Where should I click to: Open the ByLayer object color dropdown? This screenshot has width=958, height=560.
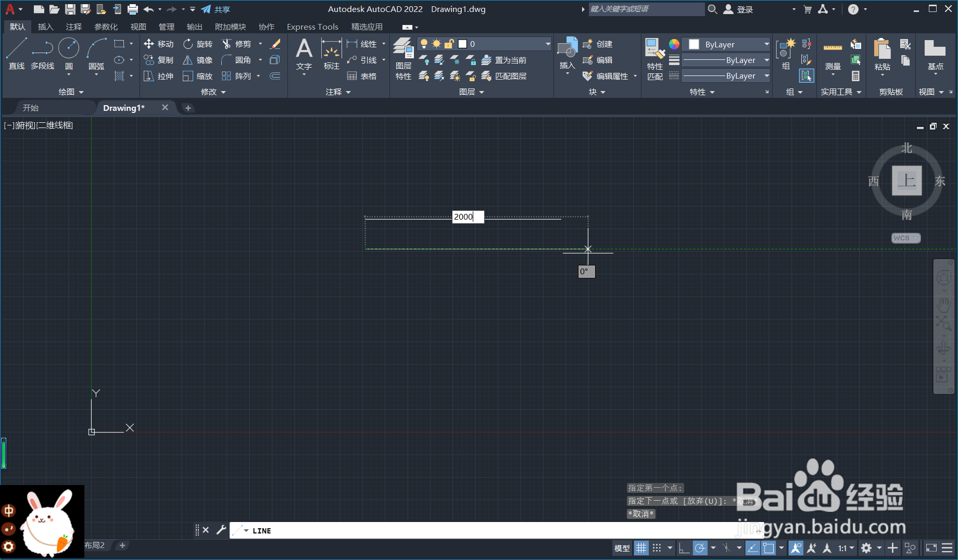pos(726,45)
